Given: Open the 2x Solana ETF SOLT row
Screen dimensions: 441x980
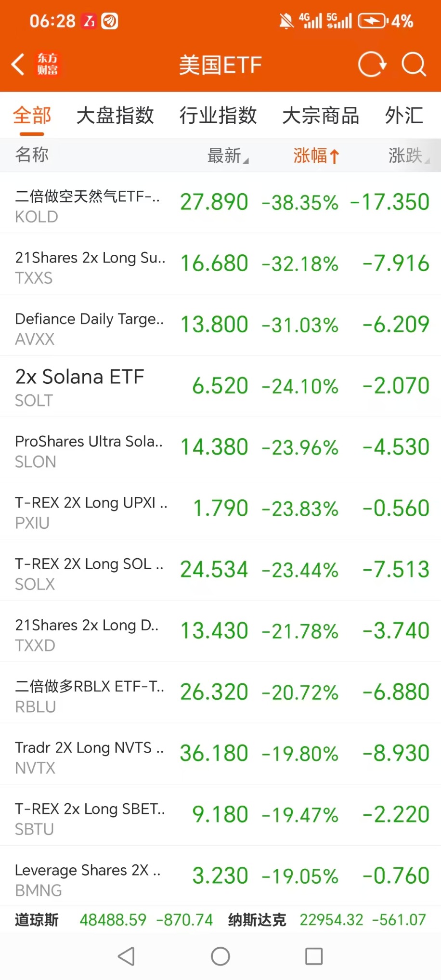Looking at the screenshot, I should pyautogui.click(x=220, y=386).
